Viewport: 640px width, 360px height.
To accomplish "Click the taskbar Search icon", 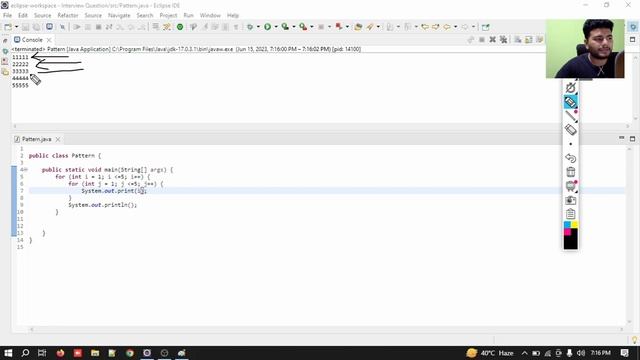I will pos(25,353).
